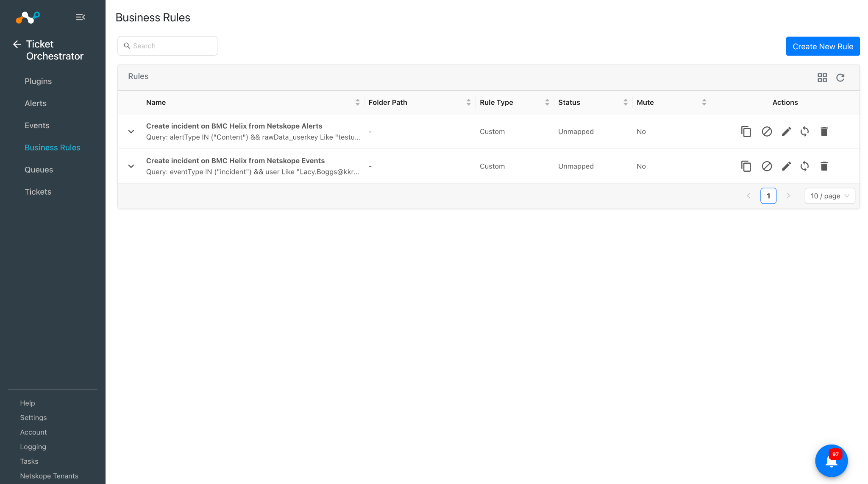
Task: Switch rules table to grid view
Action: (x=822, y=78)
